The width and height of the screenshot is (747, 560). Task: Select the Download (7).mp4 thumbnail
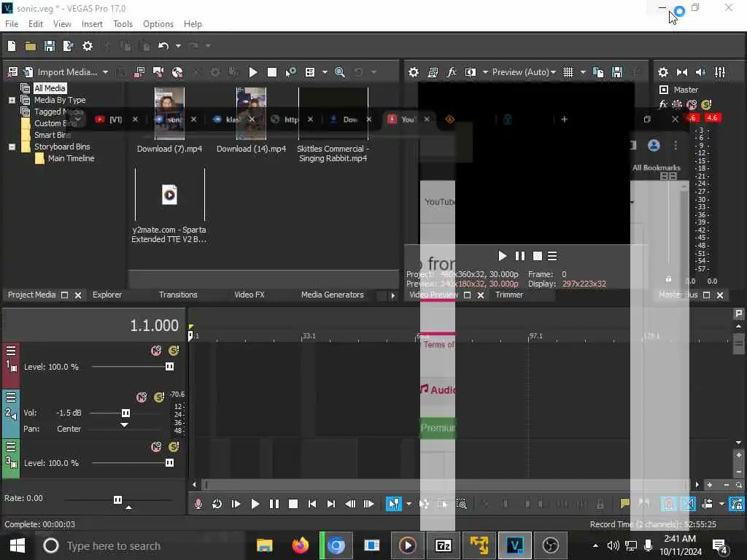click(x=169, y=113)
